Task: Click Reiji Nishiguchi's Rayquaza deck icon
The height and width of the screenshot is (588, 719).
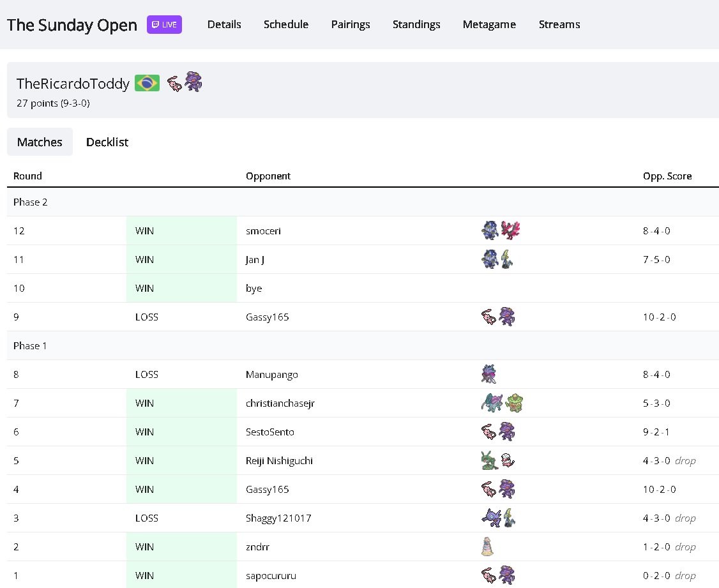Action: (490, 460)
